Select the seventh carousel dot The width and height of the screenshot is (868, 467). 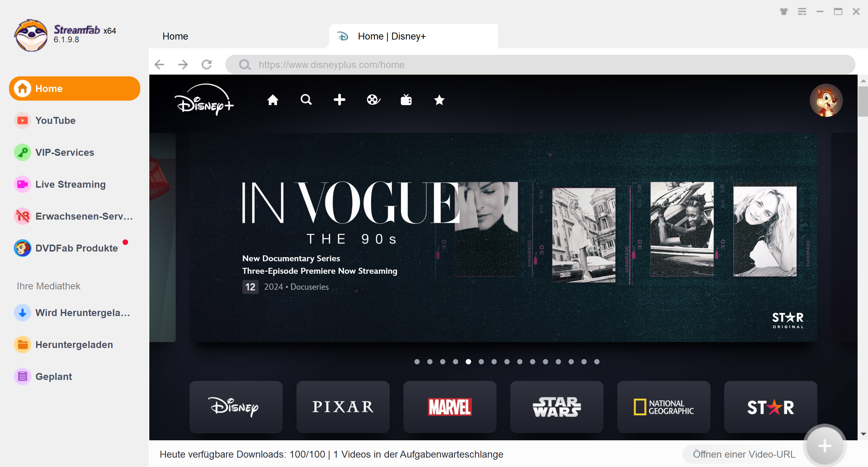click(x=494, y=362)
